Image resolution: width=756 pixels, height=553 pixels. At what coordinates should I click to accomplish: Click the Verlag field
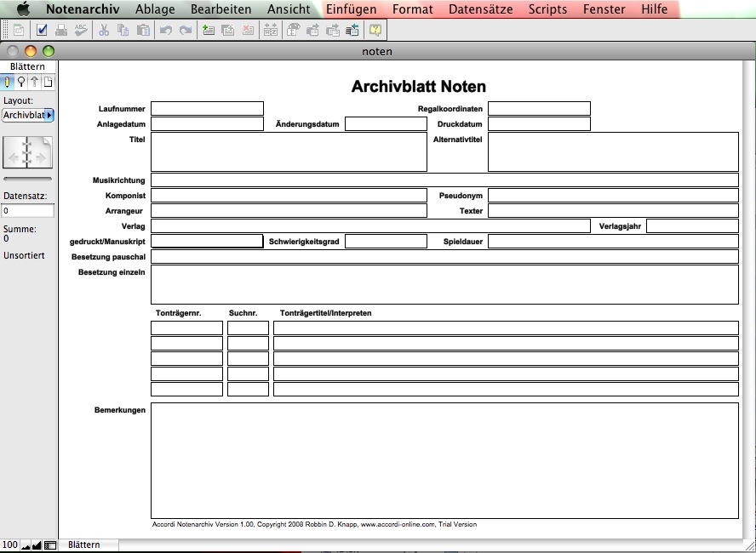(x=371, y=226)
